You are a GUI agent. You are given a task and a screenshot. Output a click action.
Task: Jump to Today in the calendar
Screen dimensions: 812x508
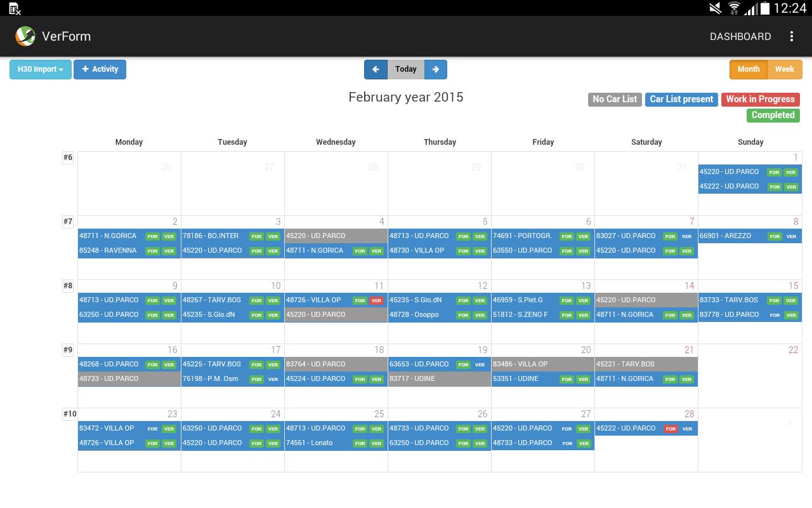pos(405,69)
